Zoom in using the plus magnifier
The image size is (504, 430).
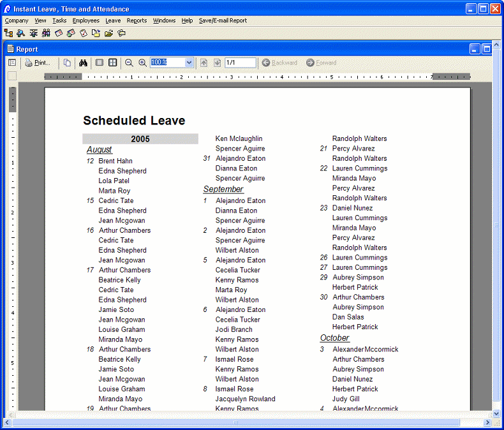pos(142,63)
